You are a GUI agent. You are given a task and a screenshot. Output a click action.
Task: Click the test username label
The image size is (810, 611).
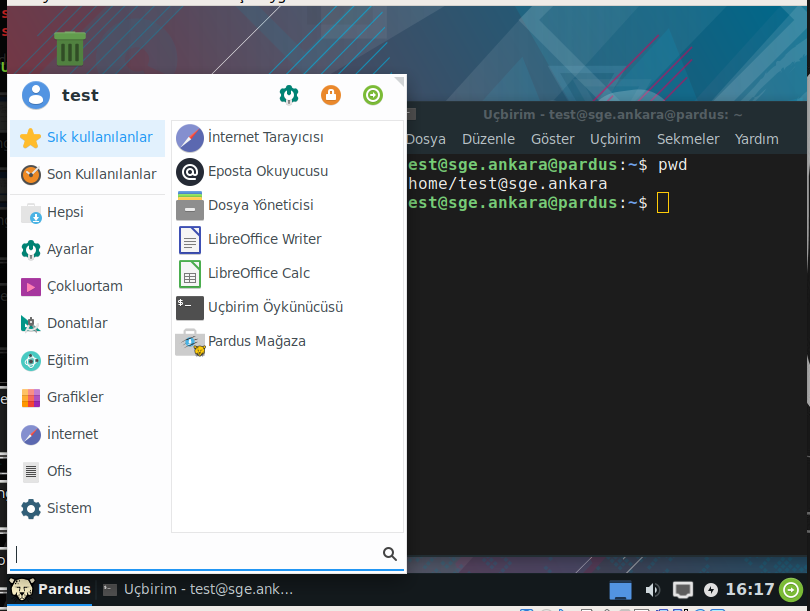click(x=80, y=96)
